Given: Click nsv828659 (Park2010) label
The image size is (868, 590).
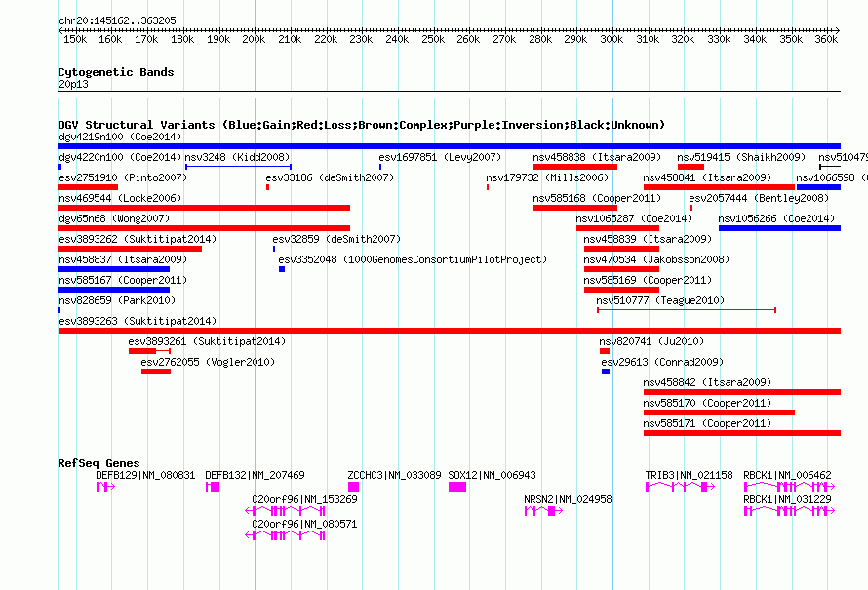Looking at the screenshot, I should pos(117,300).
